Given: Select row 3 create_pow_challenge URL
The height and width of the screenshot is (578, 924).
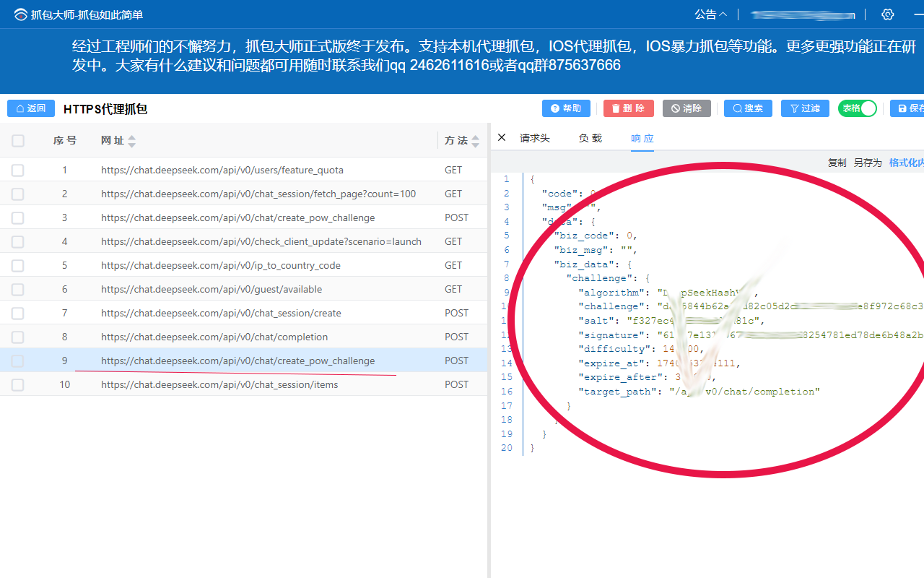Looking at the screenshot, I should pyautogui.click(x=238, y=218).
